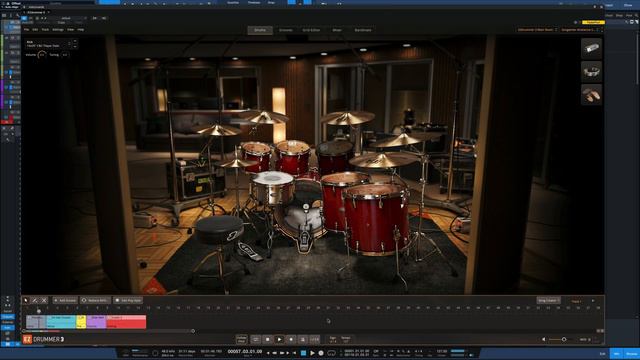This screenshot has width=640, height=360.
Task: Open the Edit view button in host
Action: coord(602,354)
